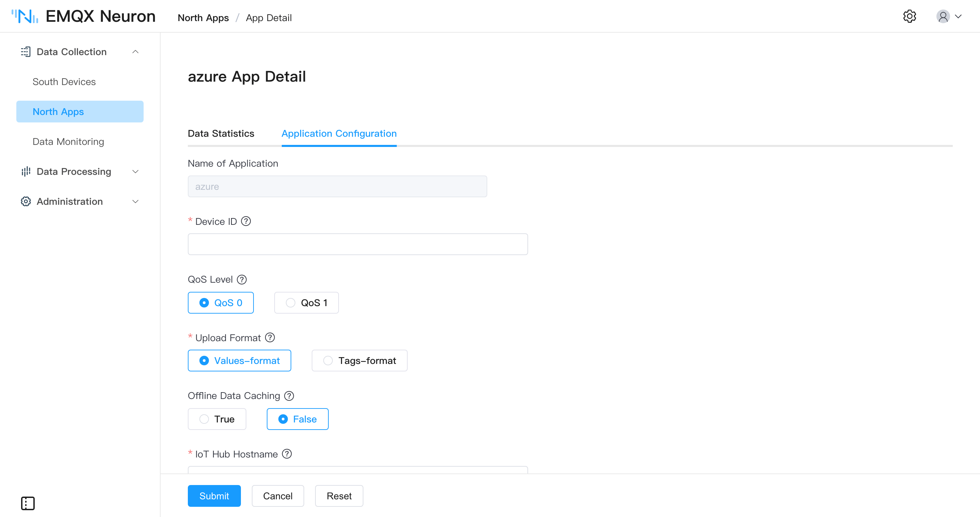This screenshot has height=517, width=980.
Task: Click the Name of Application field
Action: [337, 186]
